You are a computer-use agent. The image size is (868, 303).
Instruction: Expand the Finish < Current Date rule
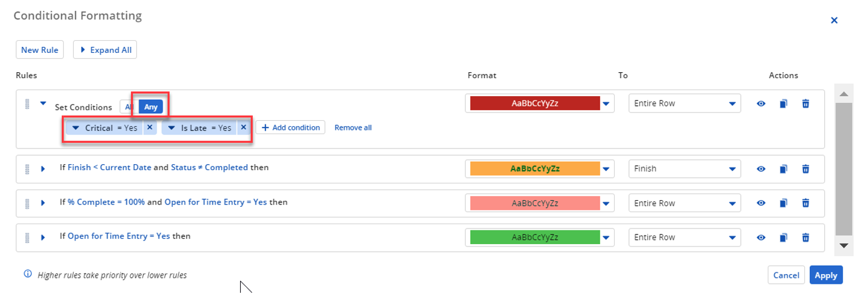click(x=43, y=169)
